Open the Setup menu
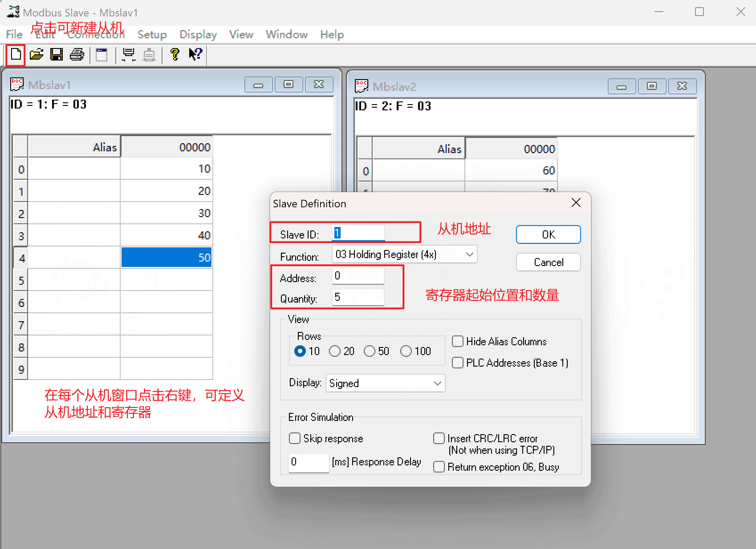The image size is (756, 549). click(152, 34)
